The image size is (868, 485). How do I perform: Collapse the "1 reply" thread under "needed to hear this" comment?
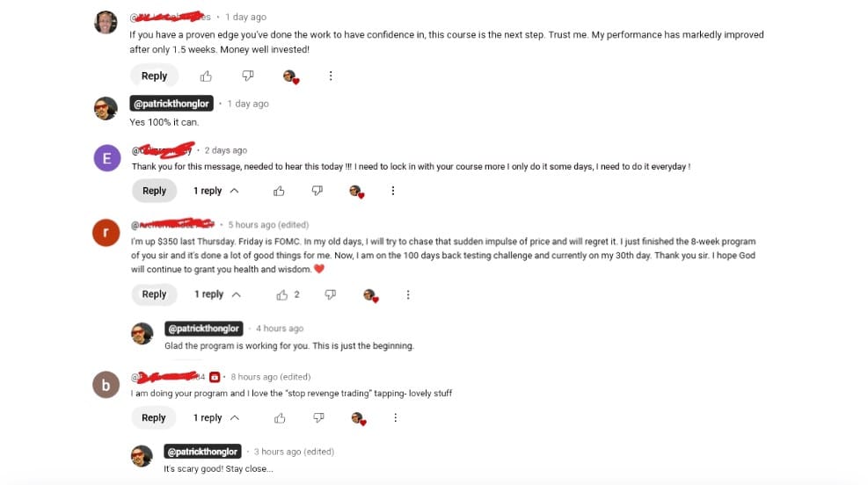(x=215, y=191)
